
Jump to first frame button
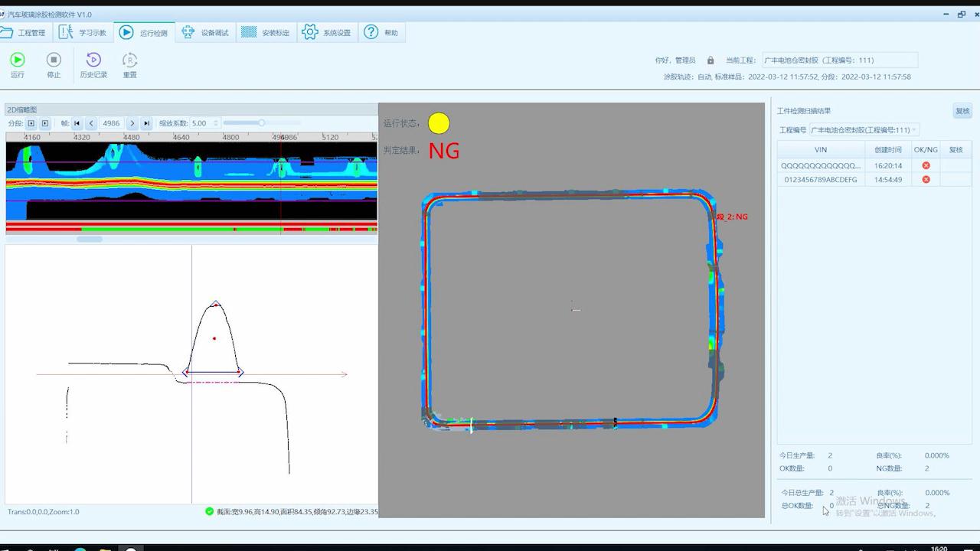[77, 123]
